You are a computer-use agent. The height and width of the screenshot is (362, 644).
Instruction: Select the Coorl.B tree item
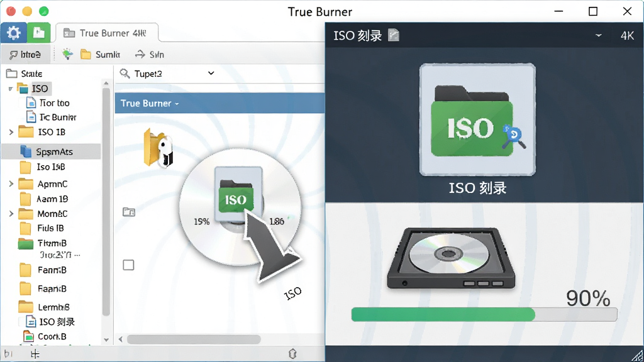tap(45, 337)
